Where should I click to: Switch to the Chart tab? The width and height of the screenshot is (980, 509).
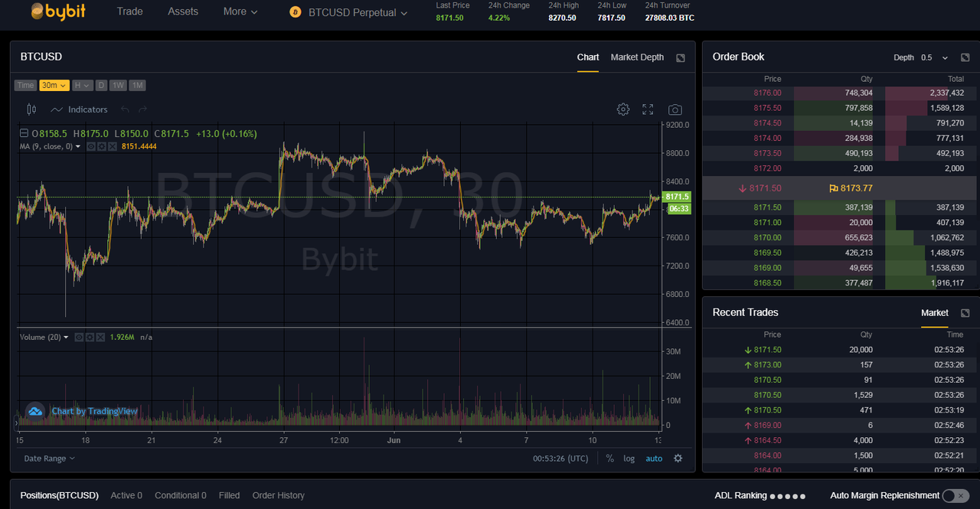pos(588,57)
